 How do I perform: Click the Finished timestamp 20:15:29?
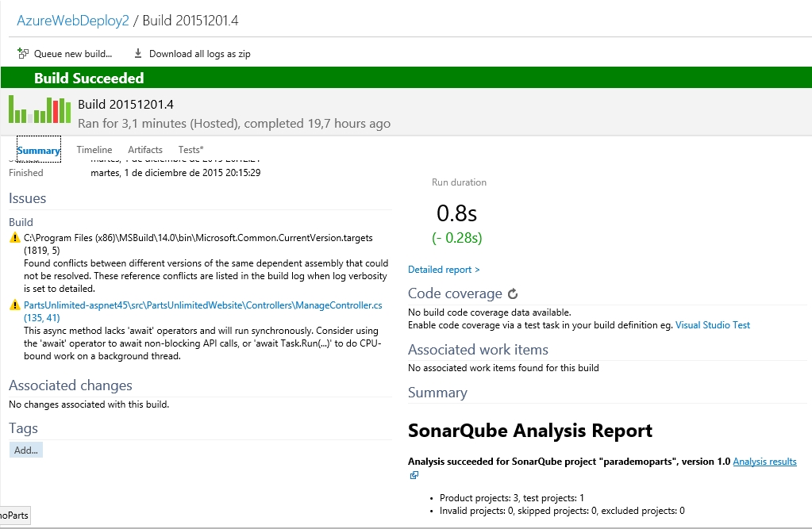point(175,173)
